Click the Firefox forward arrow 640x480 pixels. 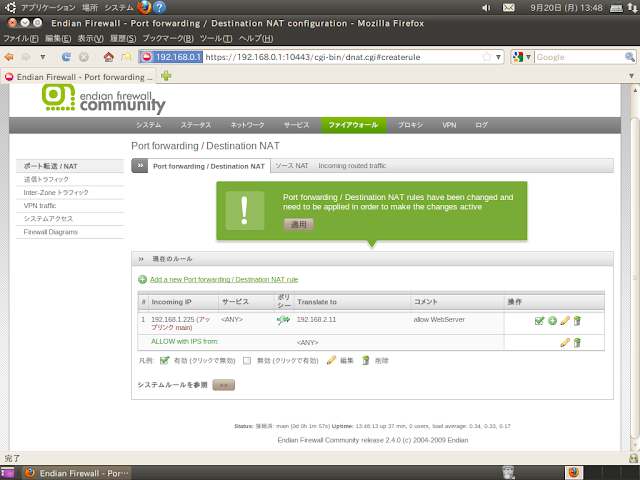click(26, 57)
